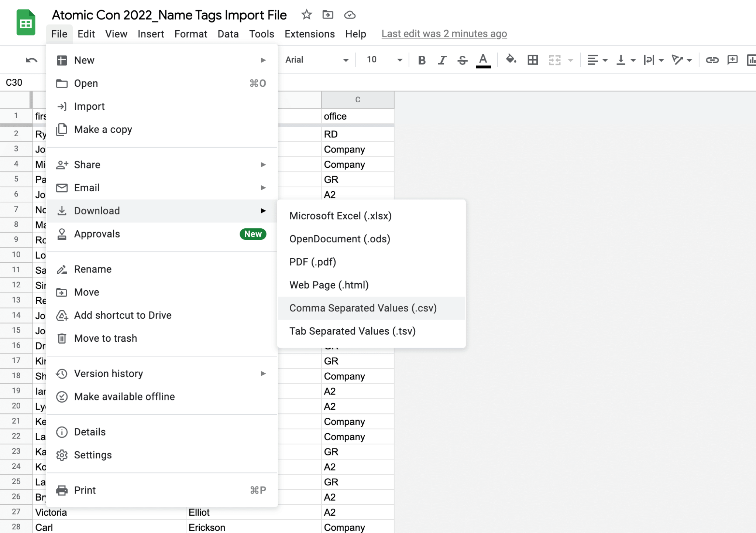Select 'Make available offline' option
Screen dimensions: 756x533
pos(124,397)
